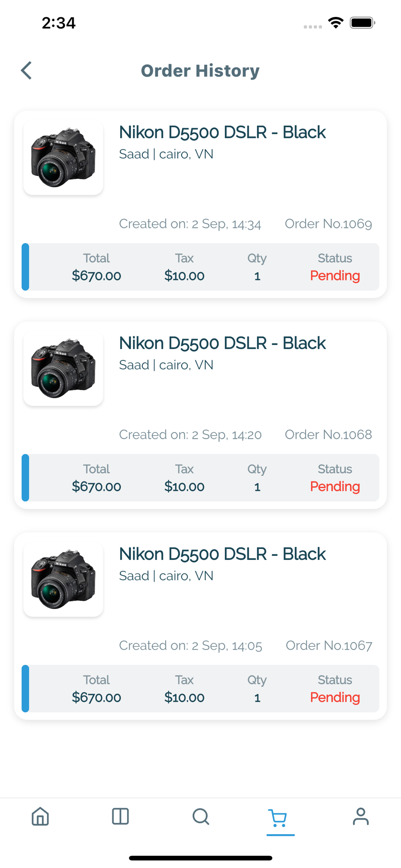The image size is (401, 868).
Task: Tap Order No.1069 label
Action: (x=329, y=224)
